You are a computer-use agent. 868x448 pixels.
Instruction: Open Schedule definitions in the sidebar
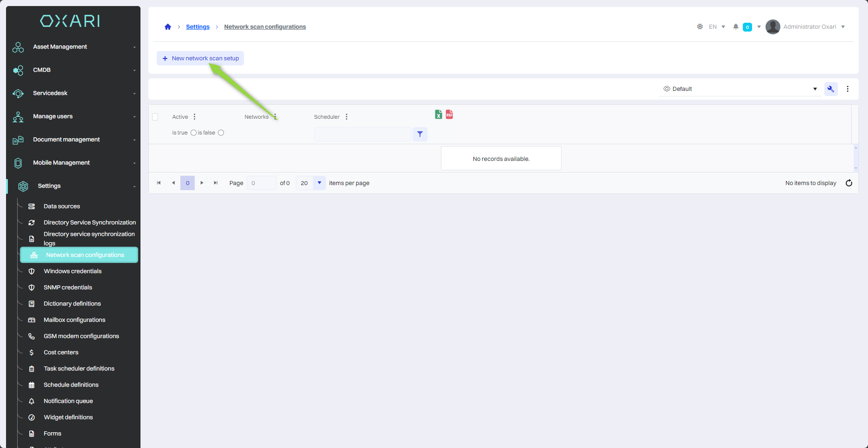pos(71,385)
